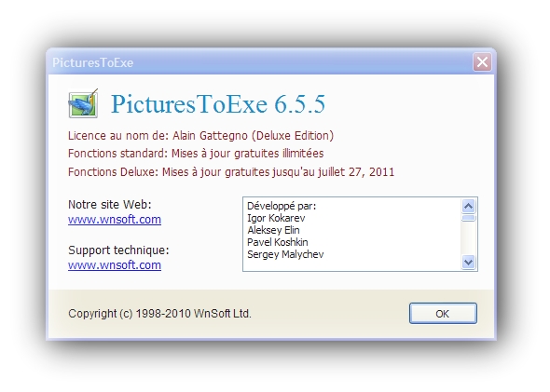This screenshot has width=550, height=392.
Task: Open the www.wnsoft.com link under Notre site Web
Action: [x=115, y=220]
